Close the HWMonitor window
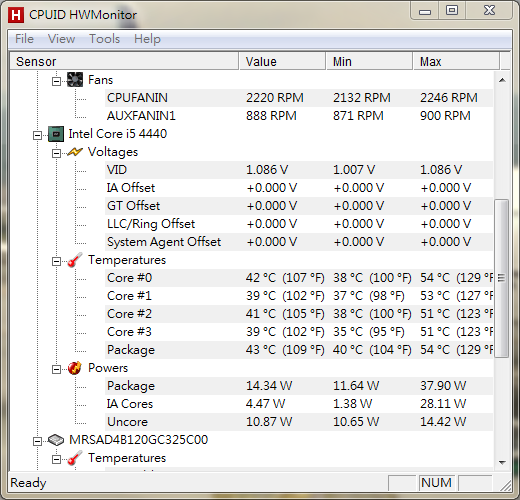This screenshot has width=520, height=500. click(489, 11)
